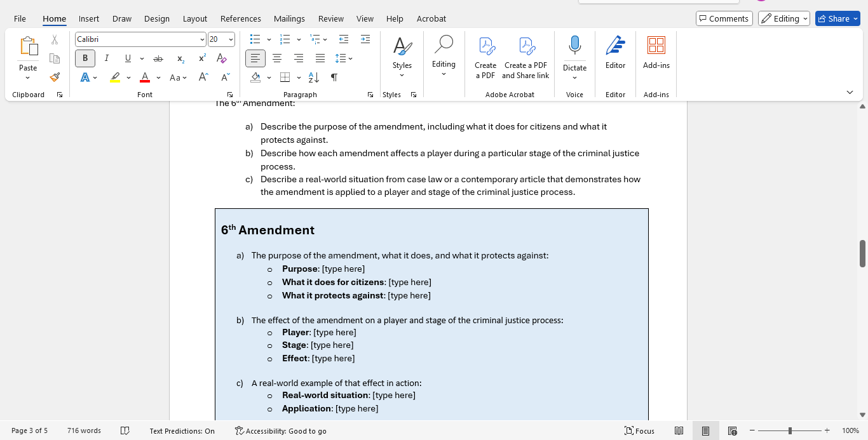Switch to the Insert tab
The width and height of the screenshot is (868, 440).
(89, 18)
